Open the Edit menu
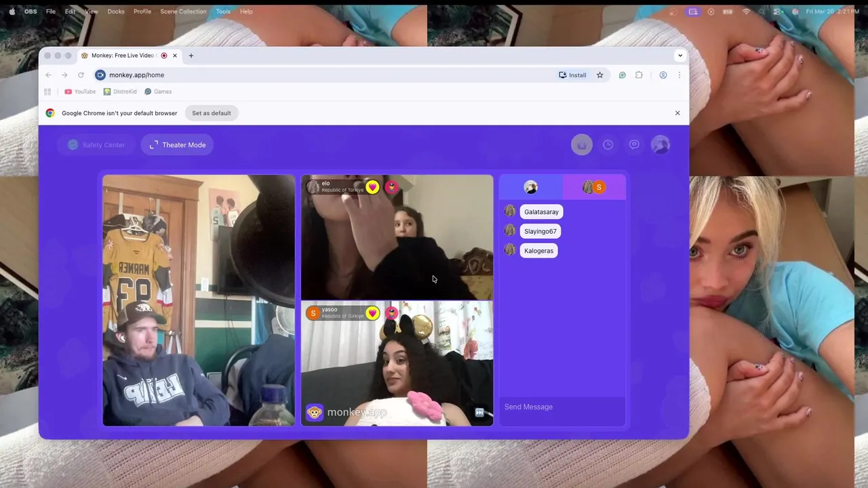 71,12
